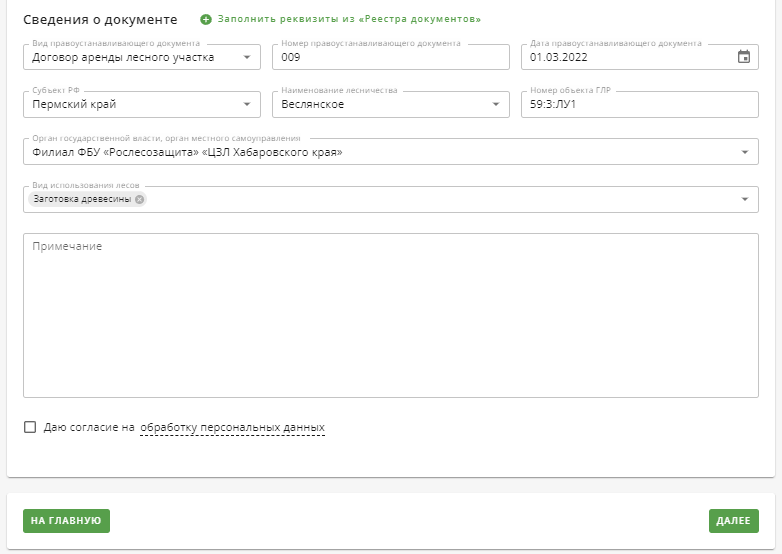The width and height of the screenshot is (782, 554).
Task: Open the 'обработку персональных данных' link
Action: [232, 427]
